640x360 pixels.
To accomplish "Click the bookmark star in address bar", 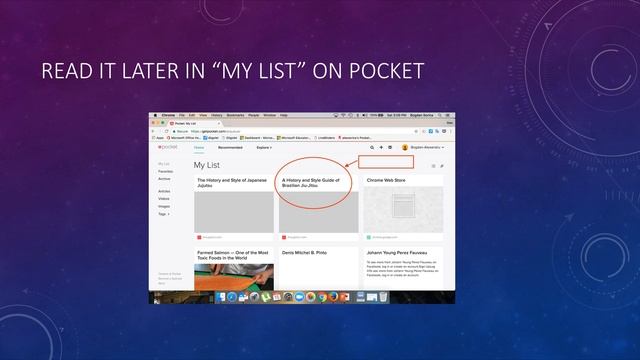I will coord(416,131).
